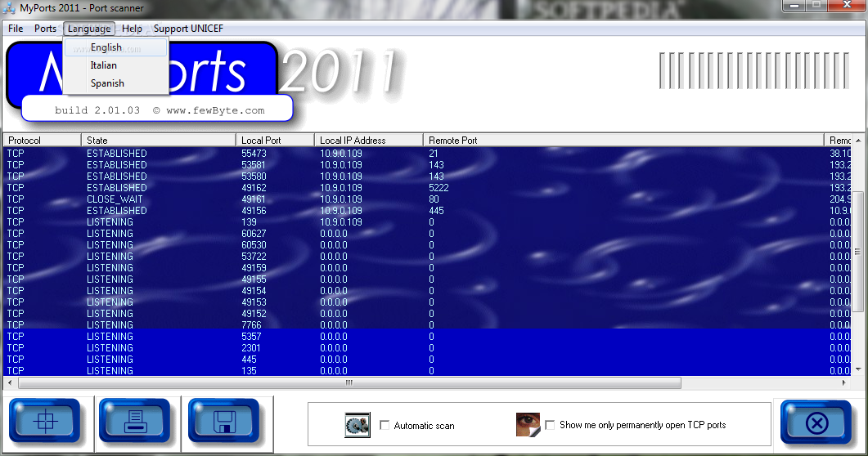Screen dimensions: 868x456
Task: Select row with local port 49155
Action: point(428,279)
